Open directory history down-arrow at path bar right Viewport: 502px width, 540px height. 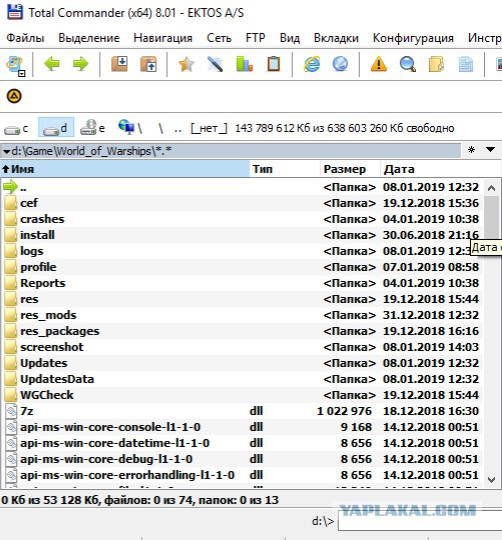point(490,149)
